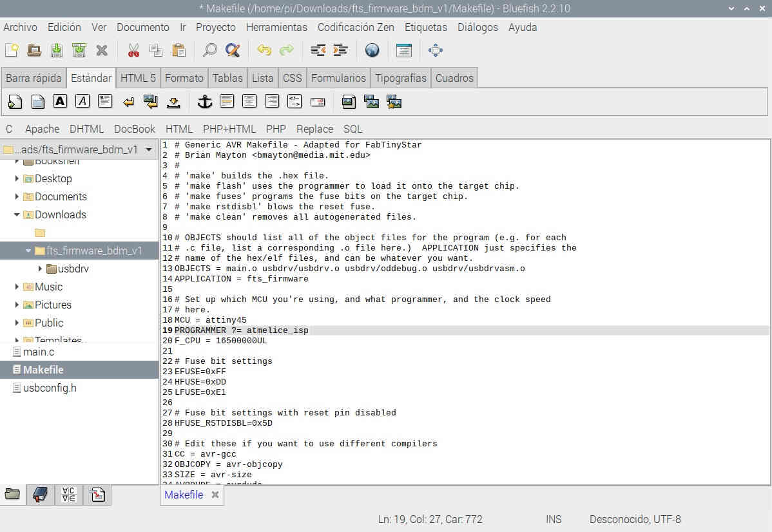Screen dimensions: 772x532
Task: Copy selection using the copy icon
Action: coord(156,50)
